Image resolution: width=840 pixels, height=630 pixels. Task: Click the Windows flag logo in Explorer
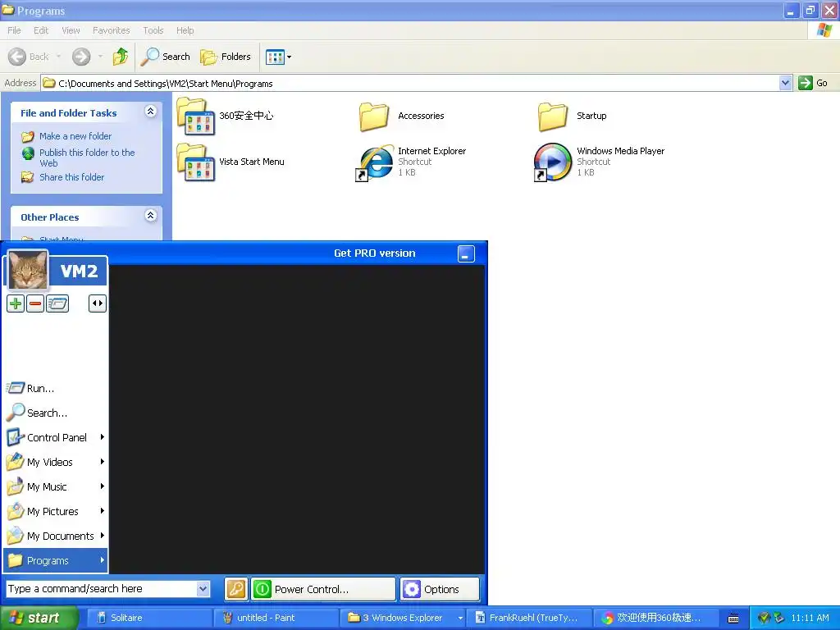coord(824,30)
